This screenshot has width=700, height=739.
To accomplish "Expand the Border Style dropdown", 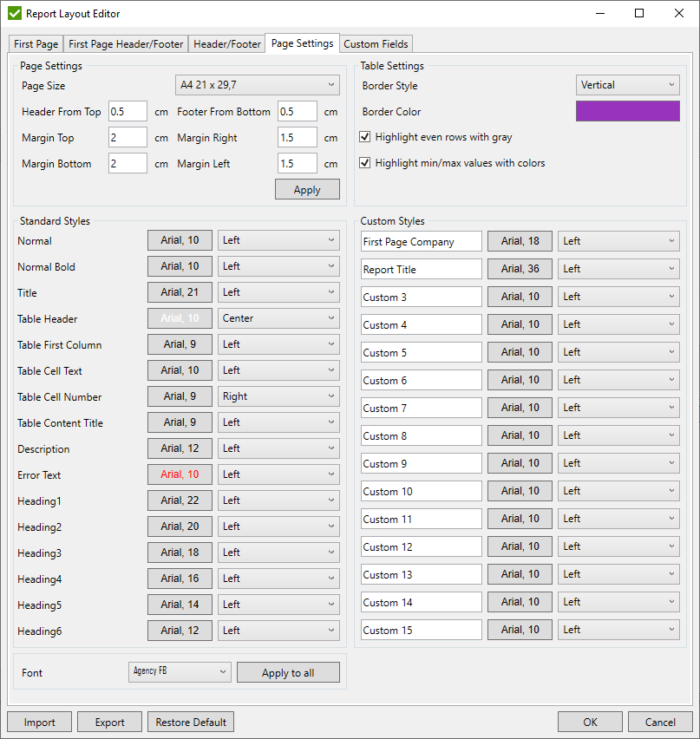I will coord(627,85).
